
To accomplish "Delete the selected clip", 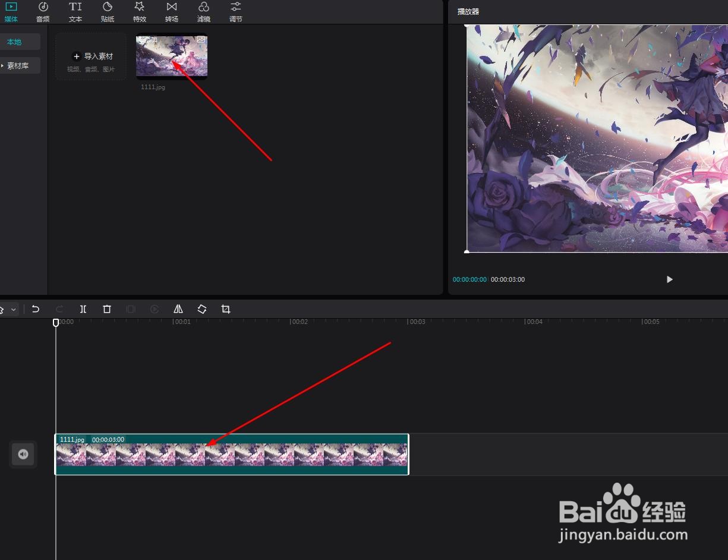I will click(107, 309).
